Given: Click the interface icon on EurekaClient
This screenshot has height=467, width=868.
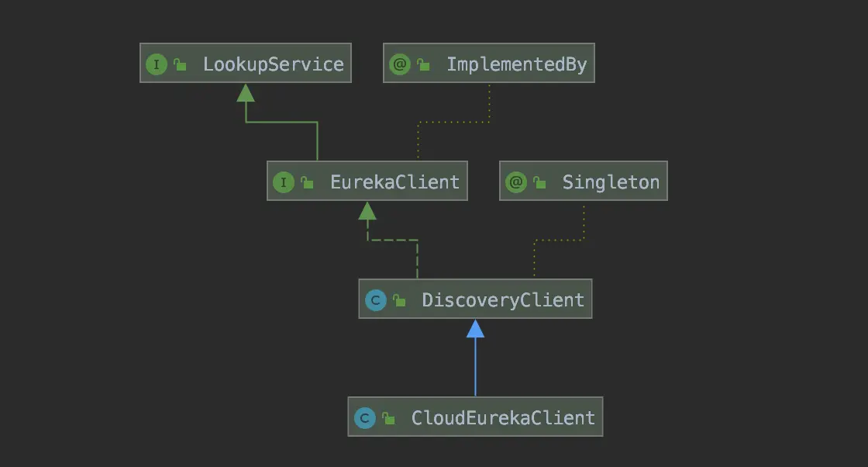Looking at the screenshot, I should [x=284, y=182].
